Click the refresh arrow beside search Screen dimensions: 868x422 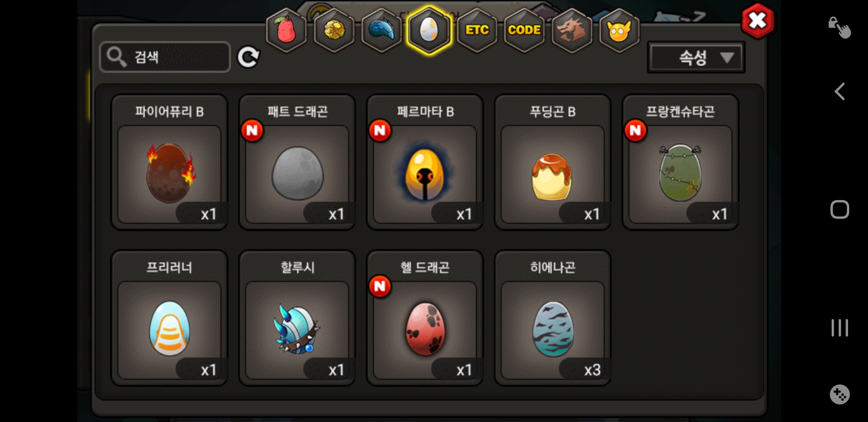click(249, 57)
